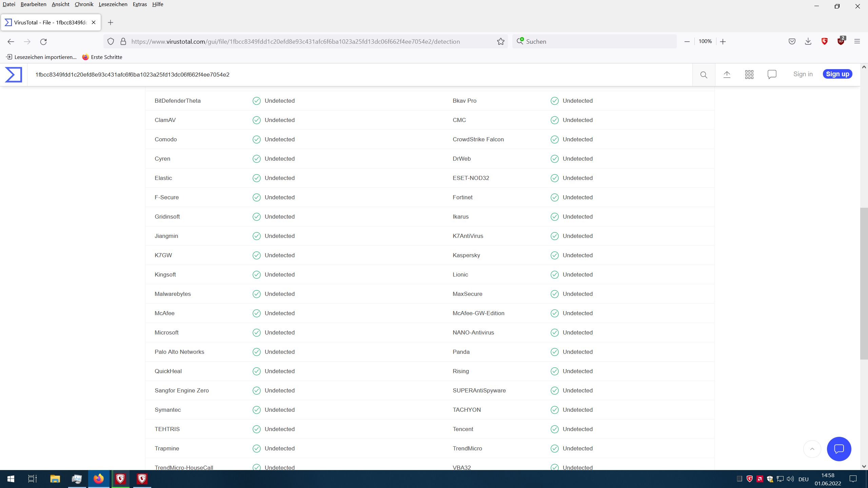Open the apps grid icon
This screenshot has height=488, width=868.
pos(749,75)
